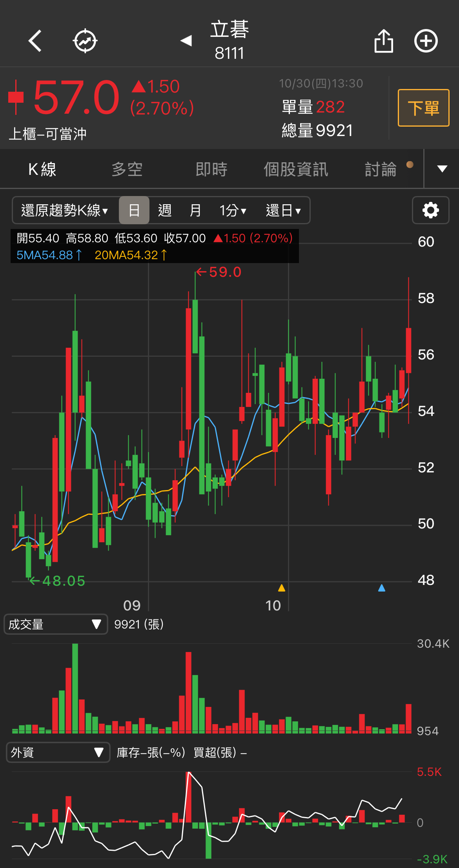The image size is (459, 868).
Task: Switch chart to 月 monthly period
Action: tap(195, 211)
